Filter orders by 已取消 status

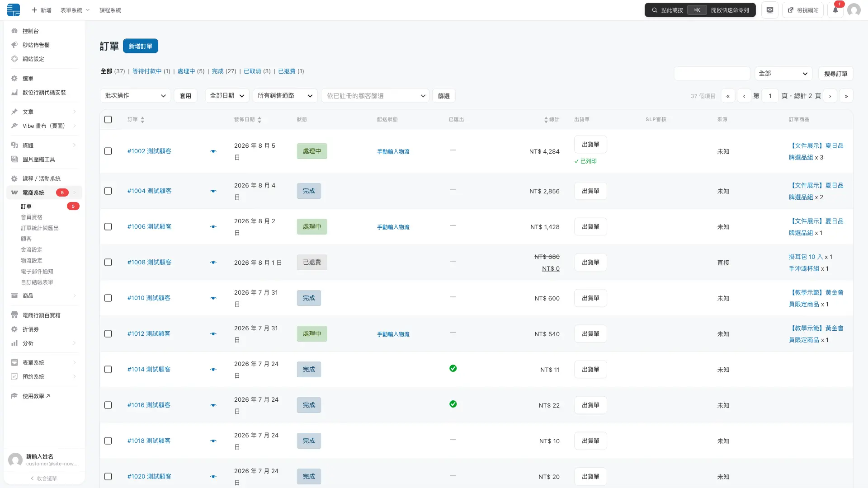pos(252,71)
